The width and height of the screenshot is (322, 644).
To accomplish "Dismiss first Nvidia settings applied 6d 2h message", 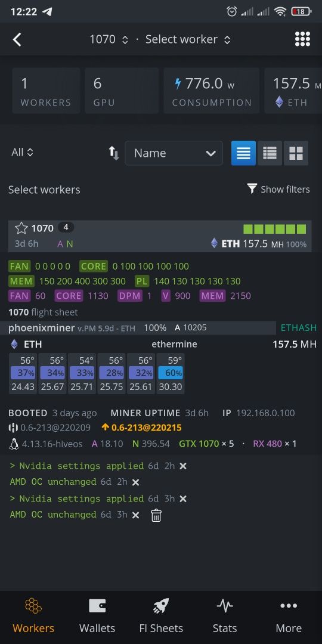I will click(x=183, y=466).
